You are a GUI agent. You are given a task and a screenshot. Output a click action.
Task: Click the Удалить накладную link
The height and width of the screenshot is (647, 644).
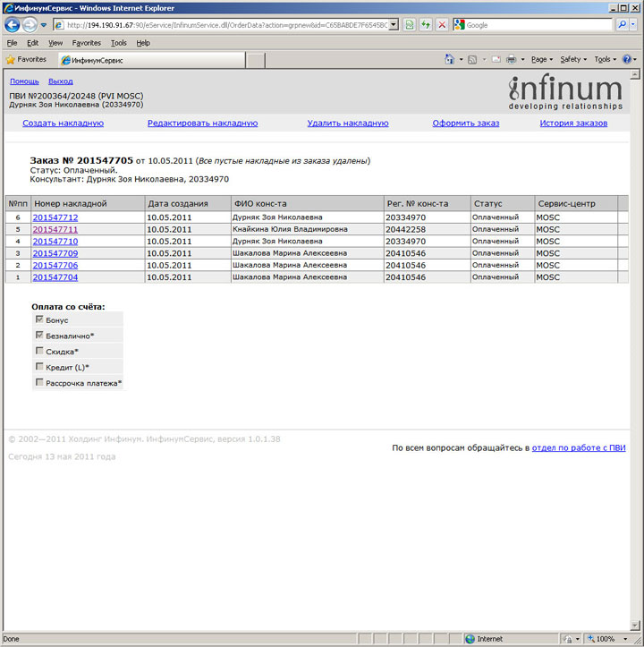[x=348, y=123]
